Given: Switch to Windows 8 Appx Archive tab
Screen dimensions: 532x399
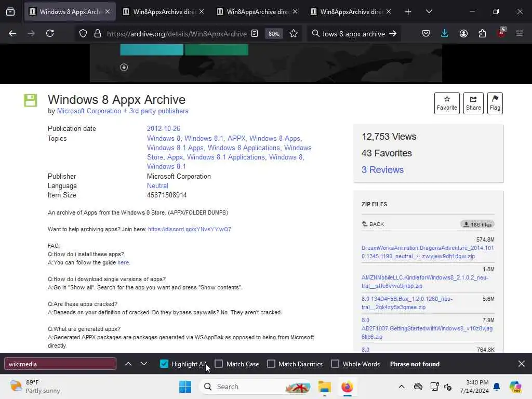Looking at the screenshot, I should [x=70, y=12].
